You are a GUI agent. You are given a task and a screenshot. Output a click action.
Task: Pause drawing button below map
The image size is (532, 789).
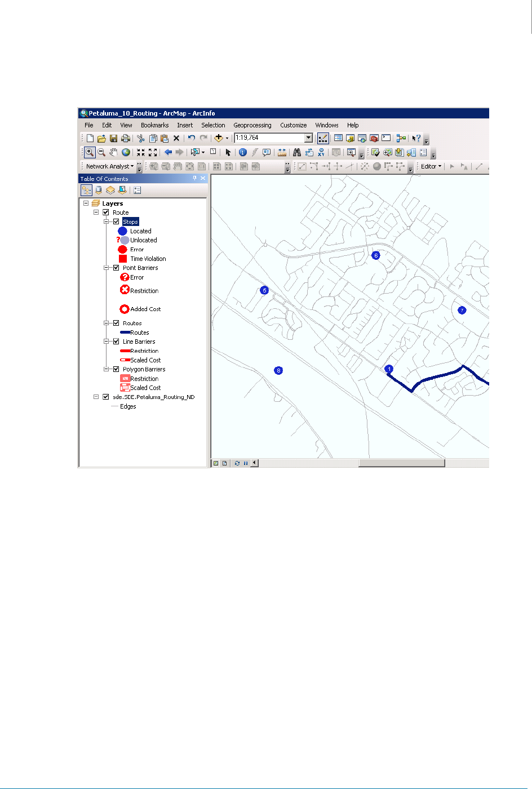pos(246,463)
